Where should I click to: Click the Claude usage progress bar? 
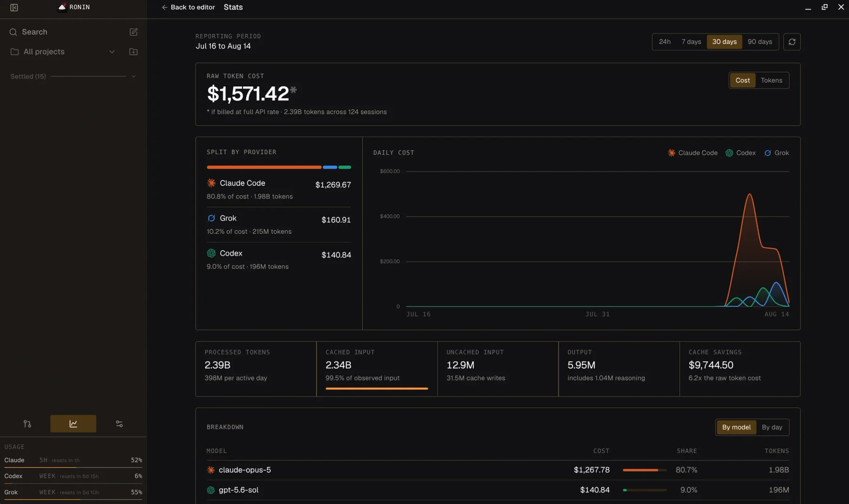pos(73,467)
